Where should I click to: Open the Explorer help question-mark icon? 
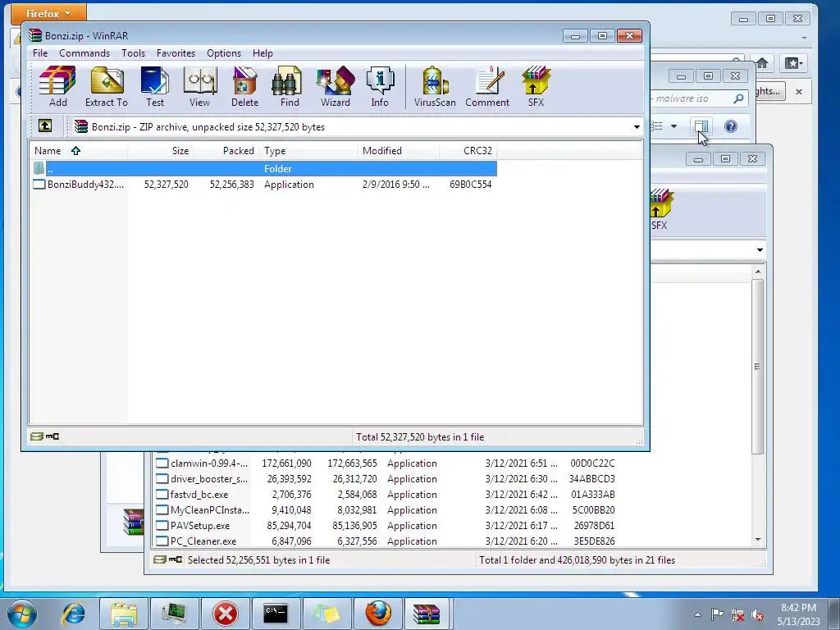click(x=731, y=126)
